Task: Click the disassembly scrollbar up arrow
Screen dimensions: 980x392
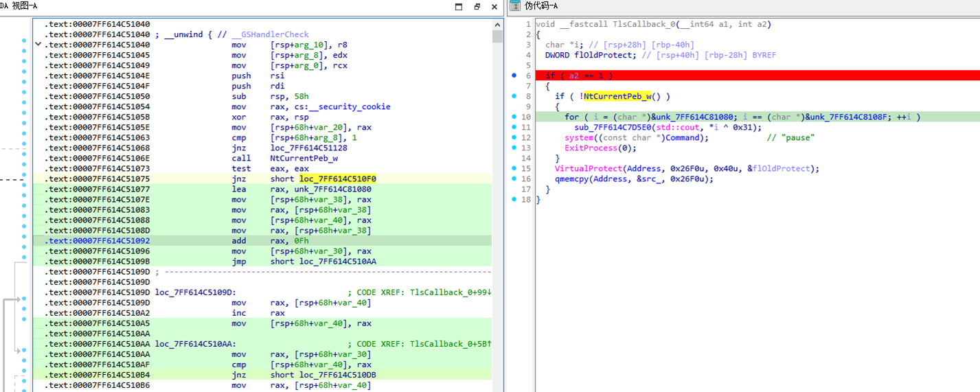Action: (497, 24)
